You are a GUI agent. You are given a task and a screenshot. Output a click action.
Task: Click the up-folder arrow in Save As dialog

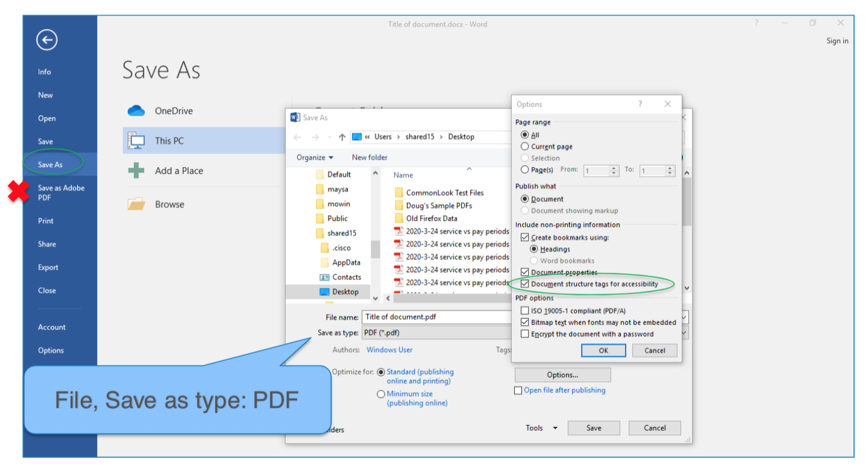click(342, 137)
